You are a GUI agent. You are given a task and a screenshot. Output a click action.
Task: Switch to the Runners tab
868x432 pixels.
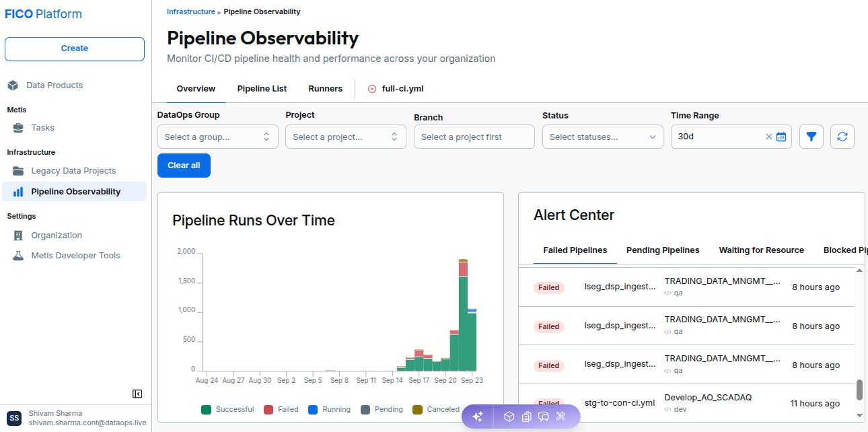(x=326, y=89)
